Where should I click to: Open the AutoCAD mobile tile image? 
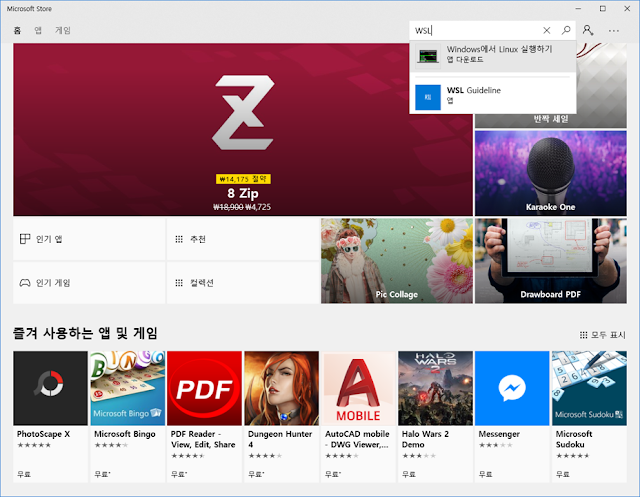coord(358,388)
